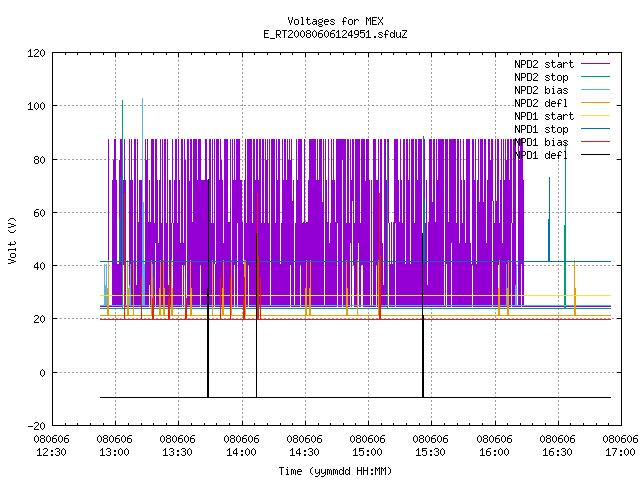Click the orange NPD2 defl legend line
640x480 pixels.
coord(596,103)
